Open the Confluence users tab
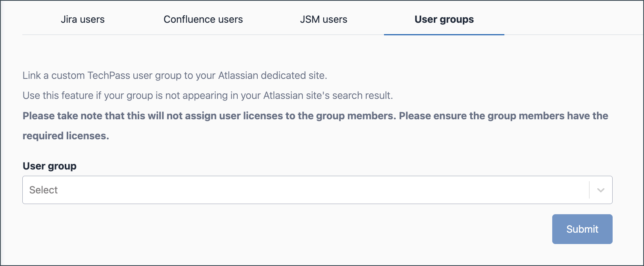 [x=203, y=19]
